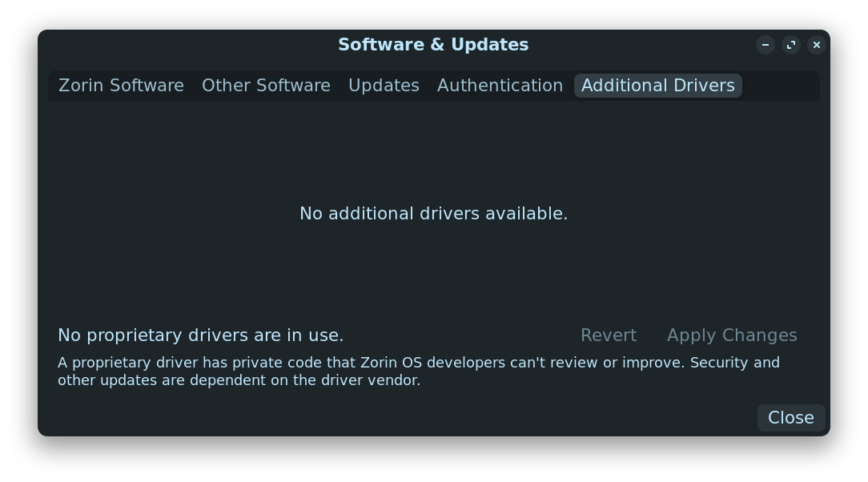Switch to the Zorin Software tab

121,86
